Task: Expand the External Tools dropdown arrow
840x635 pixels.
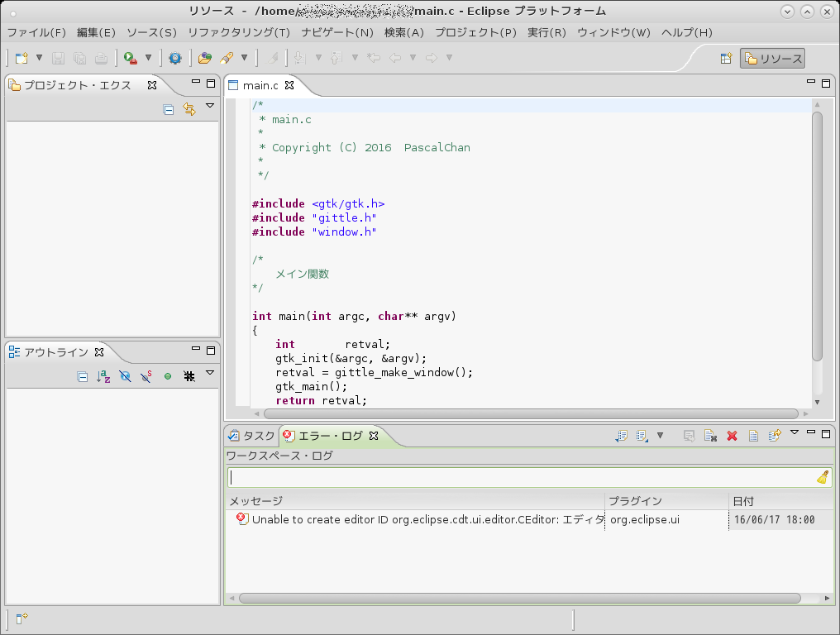Action: point(148,58)
